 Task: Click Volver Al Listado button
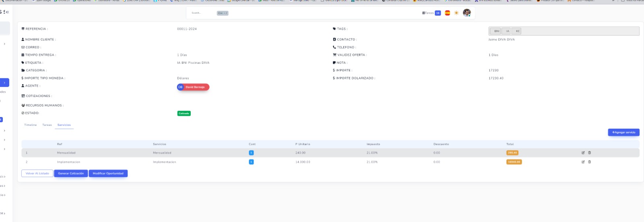37,173
